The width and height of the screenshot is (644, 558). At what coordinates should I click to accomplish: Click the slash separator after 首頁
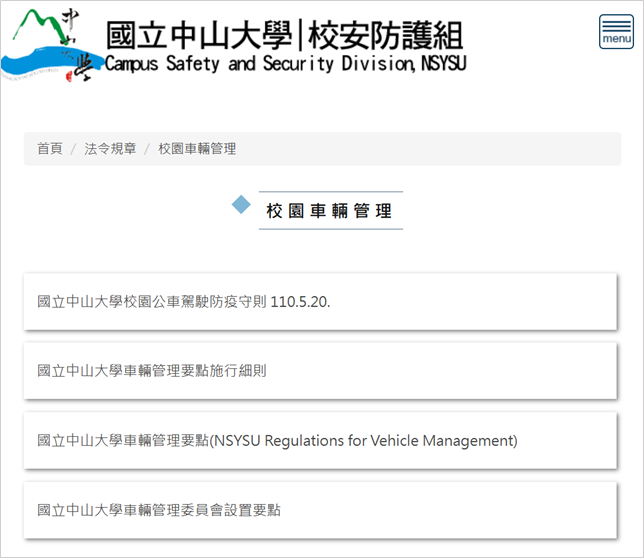tap(73, 149)
